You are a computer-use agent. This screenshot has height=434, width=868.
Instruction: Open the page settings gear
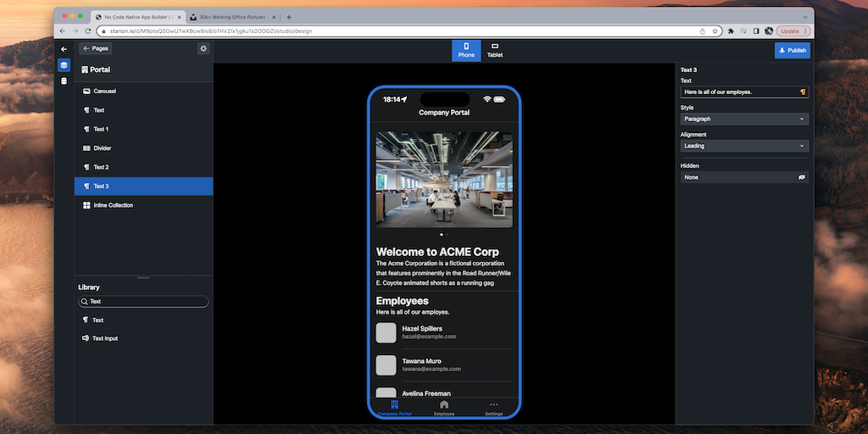[203, 48]
